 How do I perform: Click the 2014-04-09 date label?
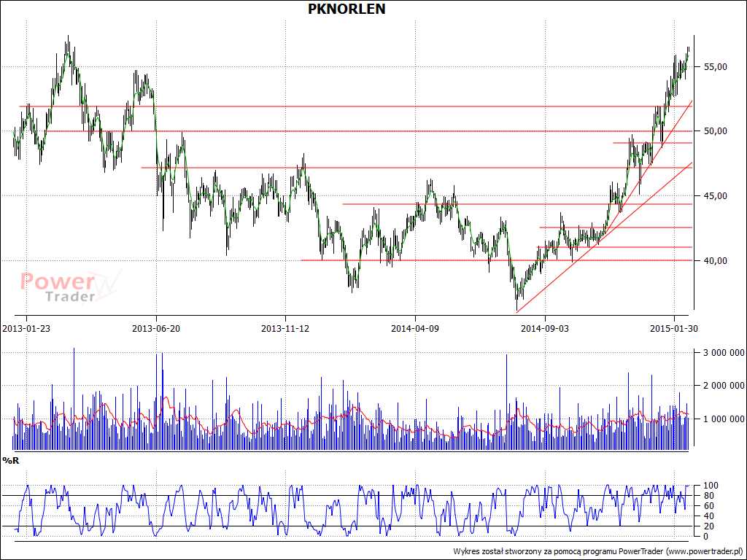coord(415,328)
